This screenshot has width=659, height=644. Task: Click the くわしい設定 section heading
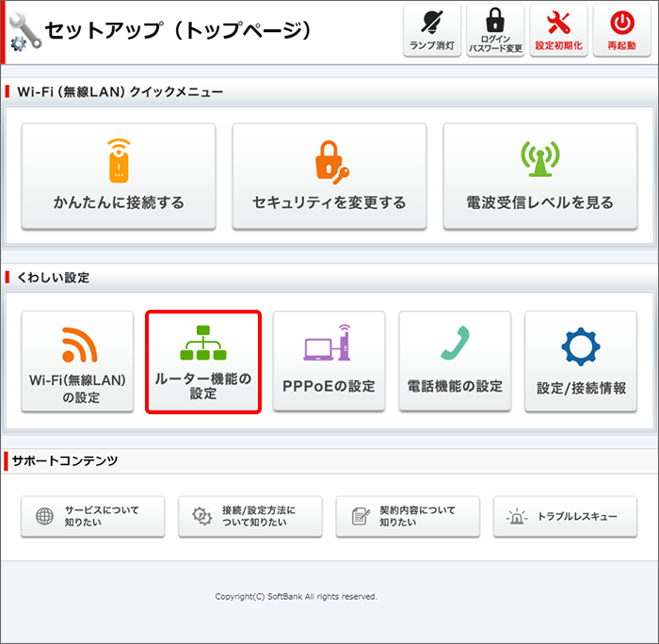(53, 278)
